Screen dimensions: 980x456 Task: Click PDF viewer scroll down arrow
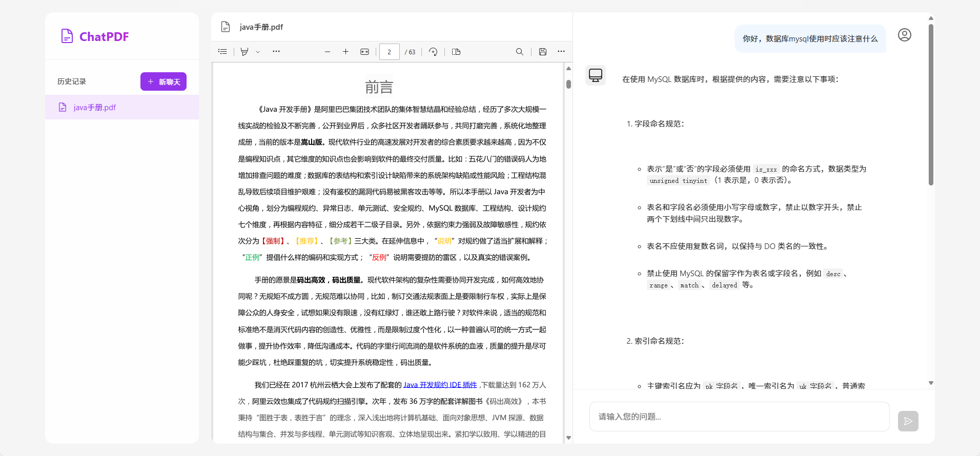(x=568, y=438)
